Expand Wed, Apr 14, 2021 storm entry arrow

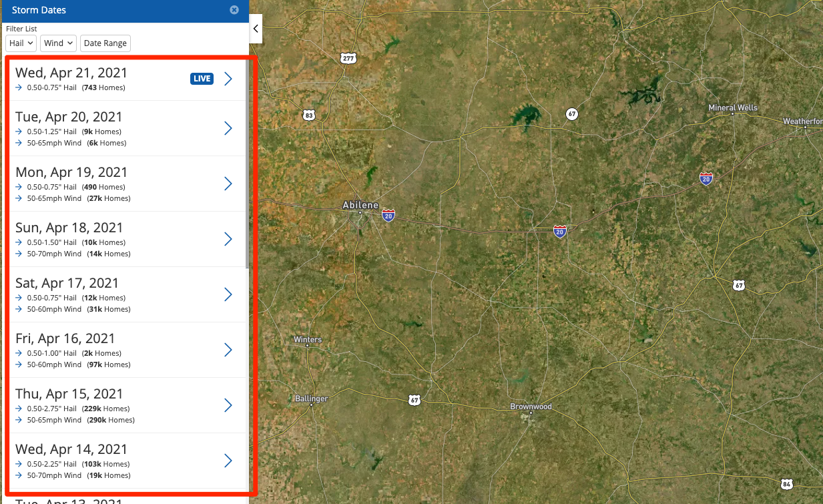coord(228,461)
